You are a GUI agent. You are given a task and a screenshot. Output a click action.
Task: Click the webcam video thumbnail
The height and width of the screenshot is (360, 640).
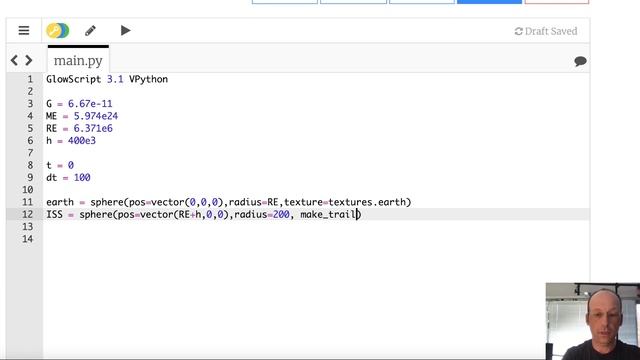point(593,321)
